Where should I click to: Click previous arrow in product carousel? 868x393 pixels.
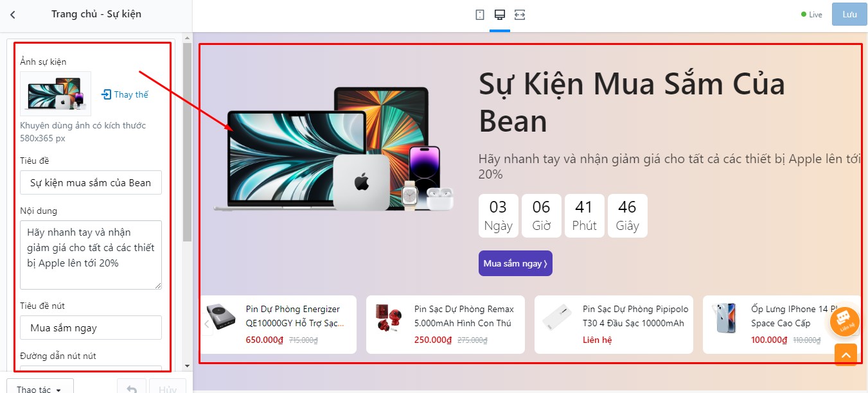[x=207, y=324]
